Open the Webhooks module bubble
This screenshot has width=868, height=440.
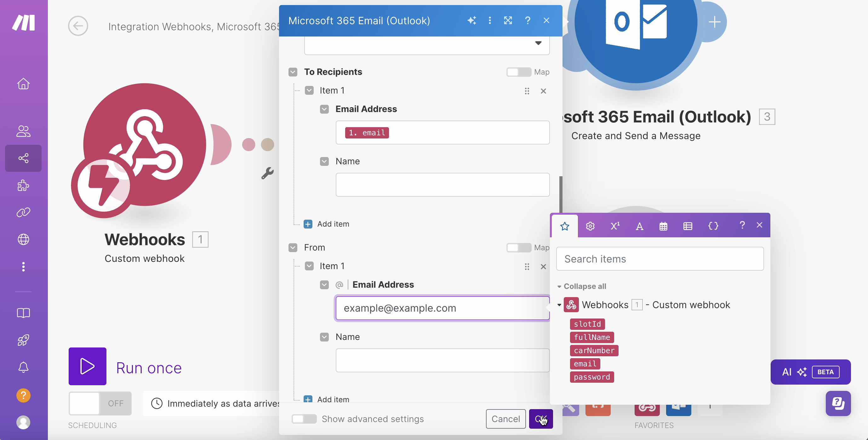click(144, 145)
